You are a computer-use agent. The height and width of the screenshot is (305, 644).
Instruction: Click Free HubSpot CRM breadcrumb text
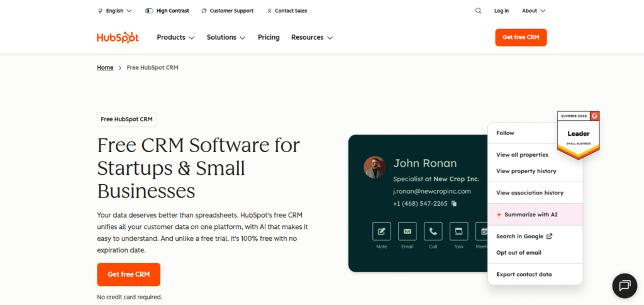(152, 68)
